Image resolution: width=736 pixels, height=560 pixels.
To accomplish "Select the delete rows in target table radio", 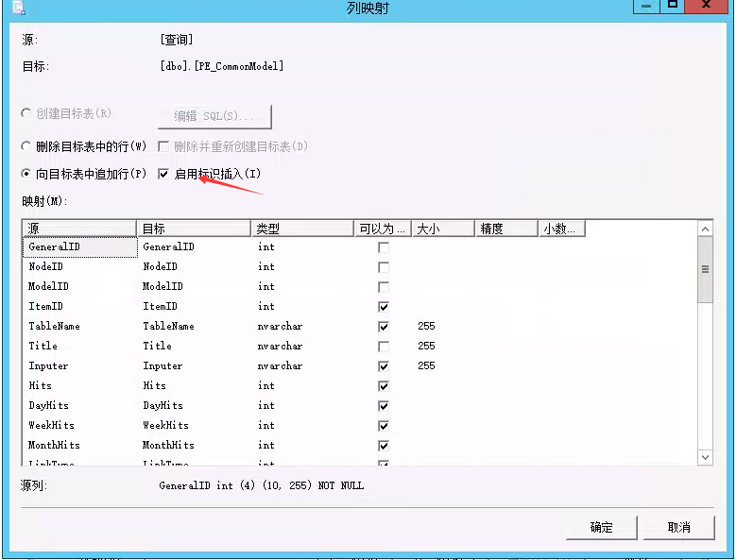I will tap(26, 147).
